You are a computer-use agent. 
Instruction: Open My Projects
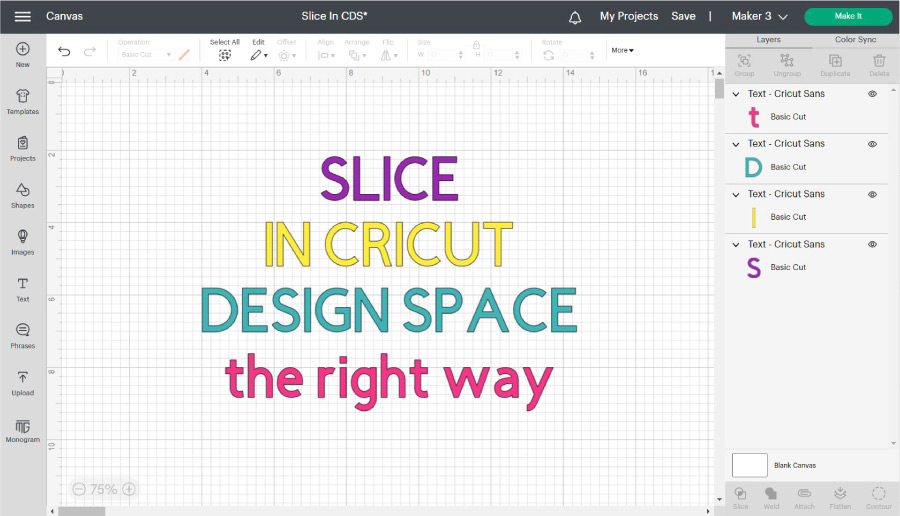pos(629,17)
